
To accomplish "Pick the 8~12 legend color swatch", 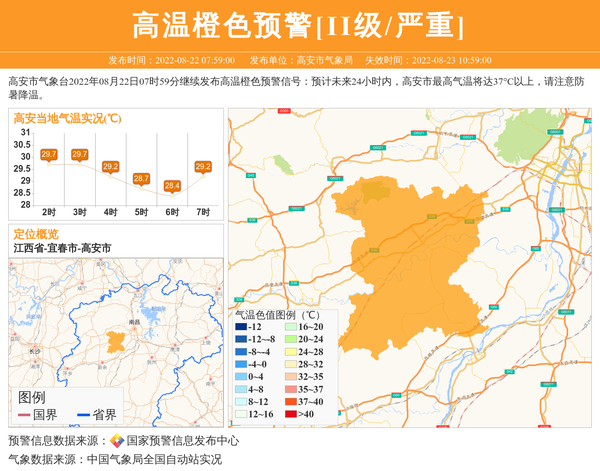I will coord(241,402).
